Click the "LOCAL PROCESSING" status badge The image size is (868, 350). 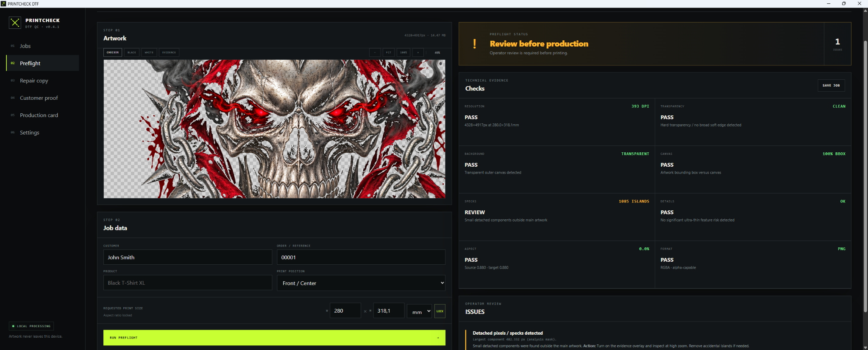point(31,326)
